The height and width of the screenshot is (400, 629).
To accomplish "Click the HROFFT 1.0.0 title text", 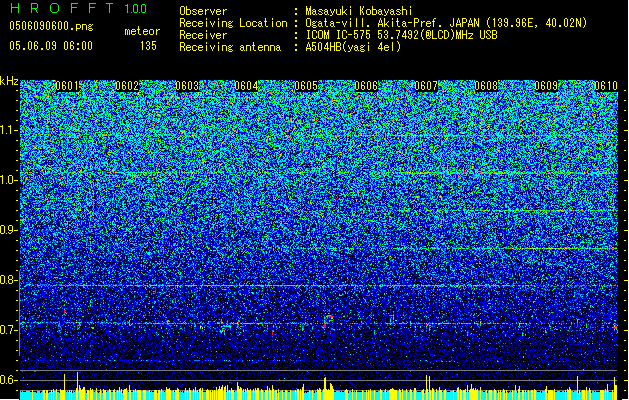I will (79, 8).
